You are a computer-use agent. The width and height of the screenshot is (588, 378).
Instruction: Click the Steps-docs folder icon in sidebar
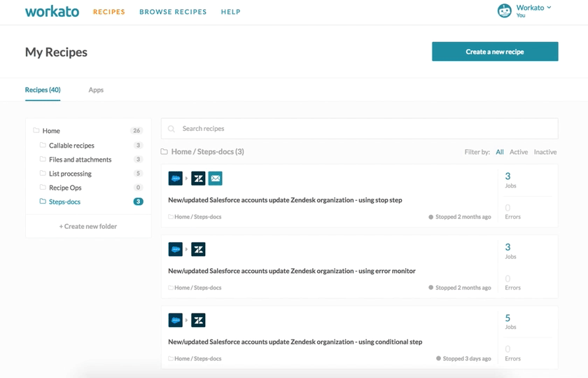tap(43, 202)
